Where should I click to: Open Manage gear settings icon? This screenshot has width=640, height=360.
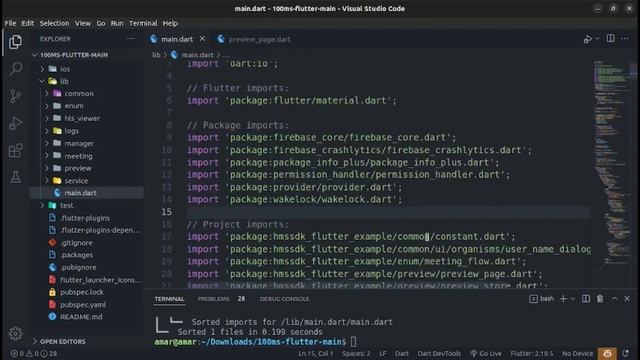tap(16, 333)
